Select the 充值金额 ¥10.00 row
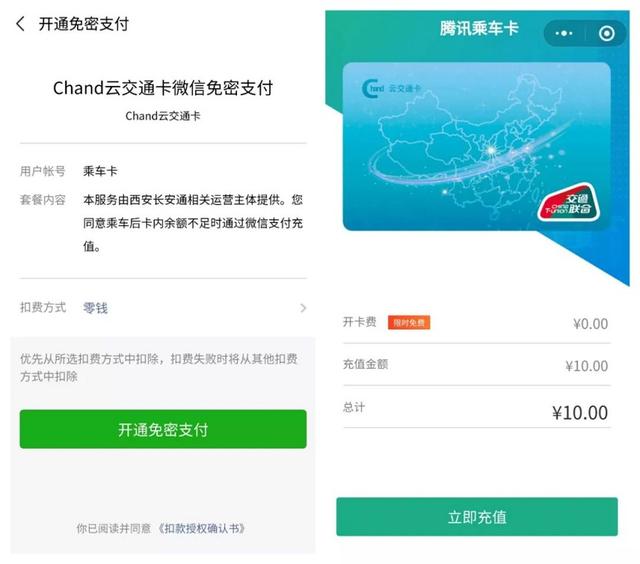The image size is (640, 564). [x=476, y=365]
